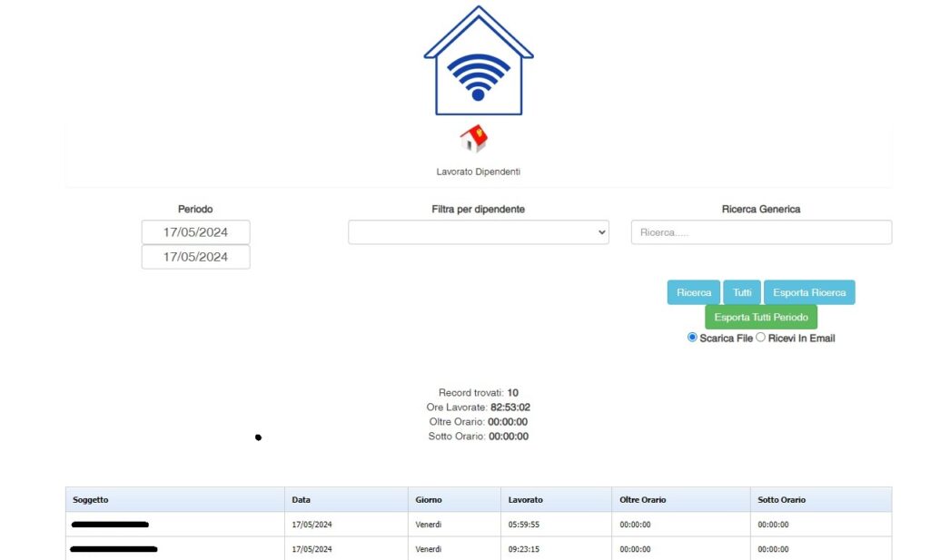Sort by the Soggetto column header

(x=91, y=500)
